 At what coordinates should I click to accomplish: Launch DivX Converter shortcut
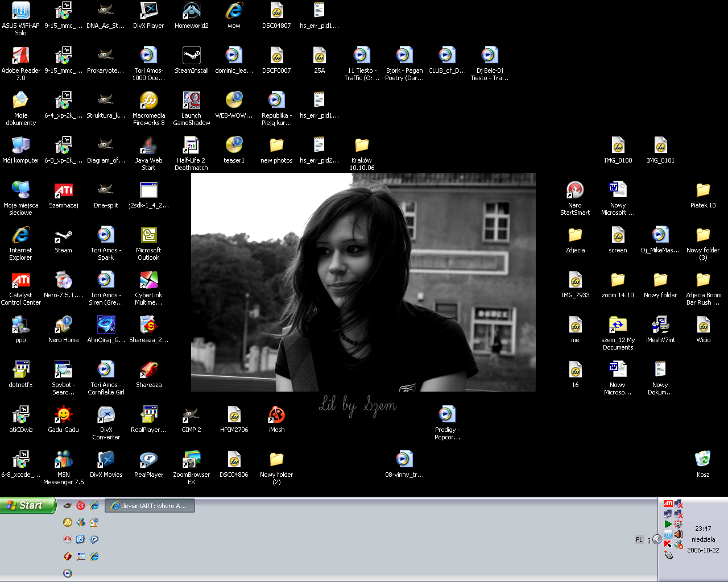tap(106, 422)
